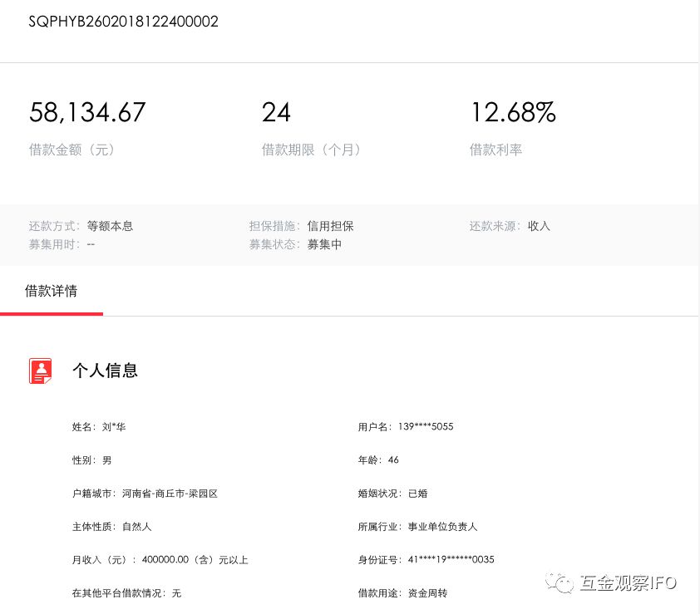The height and width of the screenshot is (614, 700).
Task: Click the 河南省-商丘市-梁园区 household city
Action: [170, 494]
